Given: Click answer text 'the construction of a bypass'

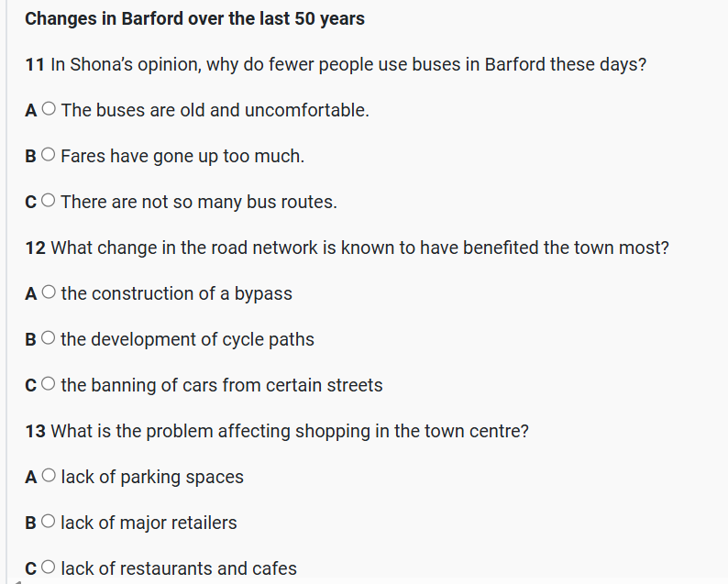Looking at the screenshot, I should click(x=176, y=293).
